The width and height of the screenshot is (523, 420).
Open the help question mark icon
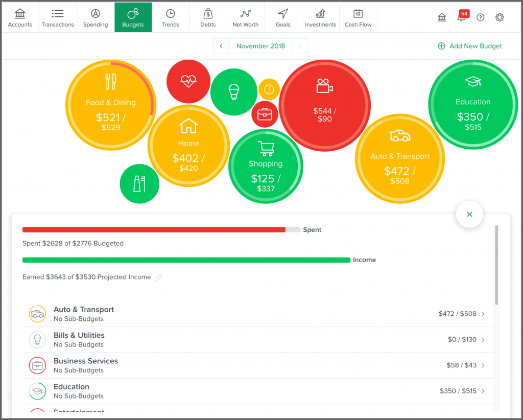click(480, 17)
